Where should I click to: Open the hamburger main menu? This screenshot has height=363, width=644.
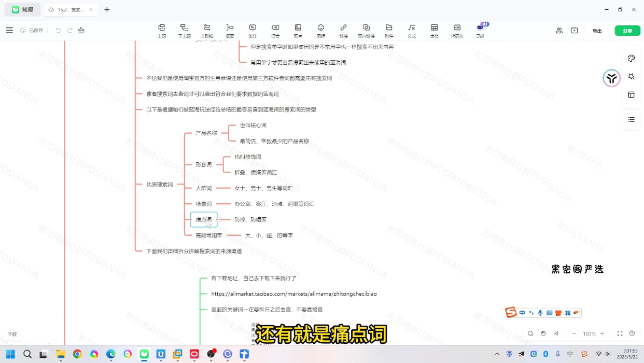pyautogui.click(x=9, y=31)
